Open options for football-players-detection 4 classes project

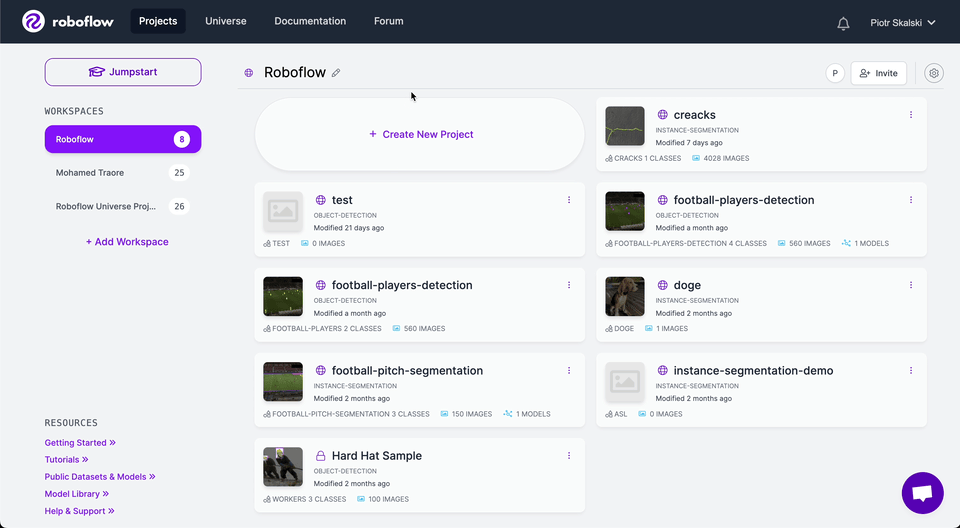[911, 200]
